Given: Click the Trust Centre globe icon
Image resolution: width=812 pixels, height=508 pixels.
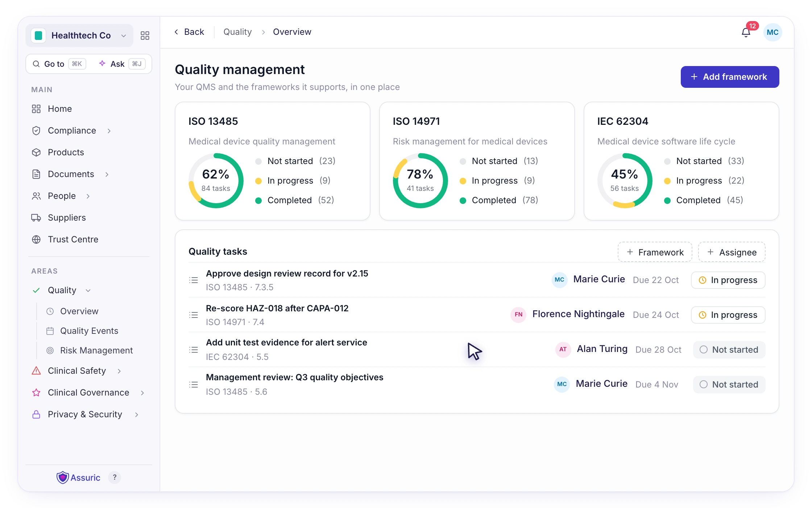Looking at the screenshot, I should point(36,239).
